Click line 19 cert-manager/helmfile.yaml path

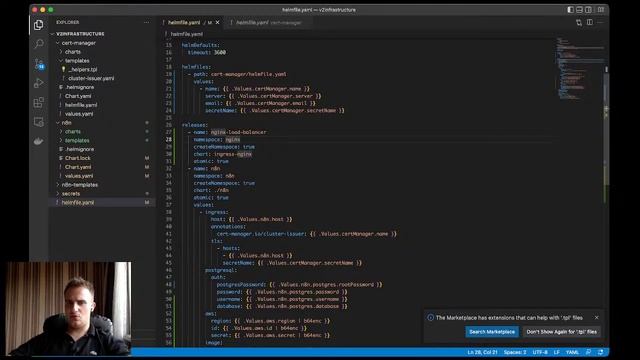[x=248, y=74]
